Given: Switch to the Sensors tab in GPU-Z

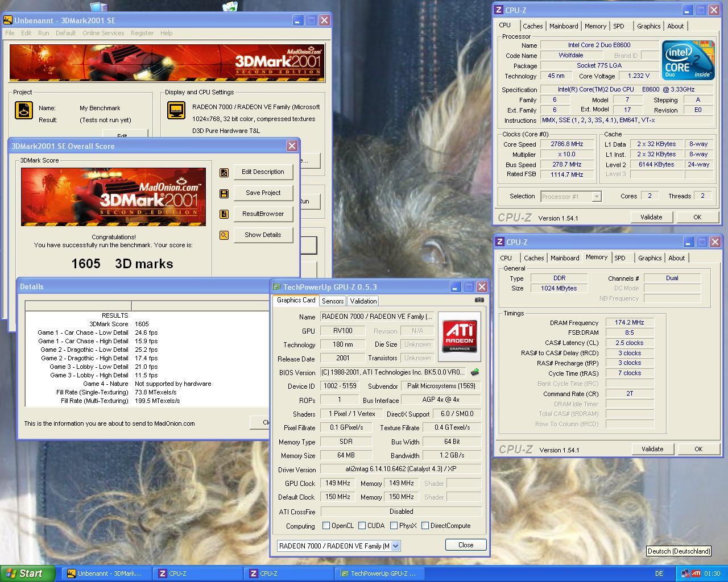Looking at the screenshot, I should 332,301.
